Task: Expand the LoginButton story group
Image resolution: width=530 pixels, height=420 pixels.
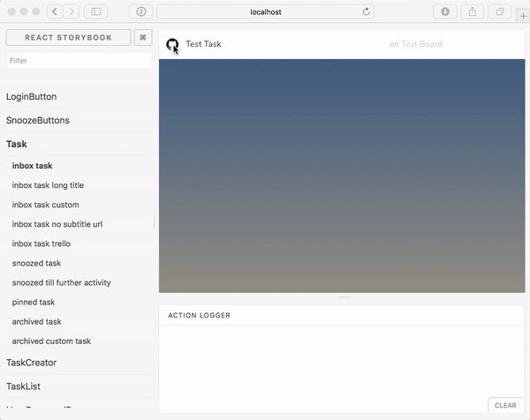Action: tap(32, 96)
